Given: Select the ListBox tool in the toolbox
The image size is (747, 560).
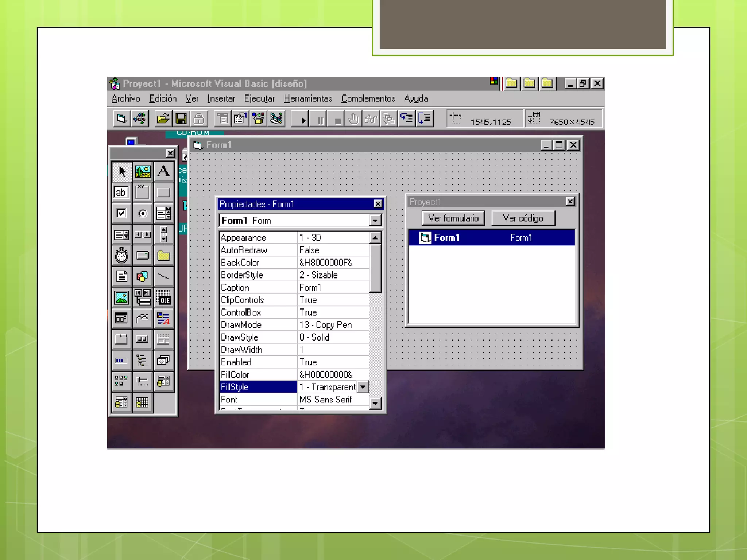Looking at the screenshot, I should pos(121,234).
